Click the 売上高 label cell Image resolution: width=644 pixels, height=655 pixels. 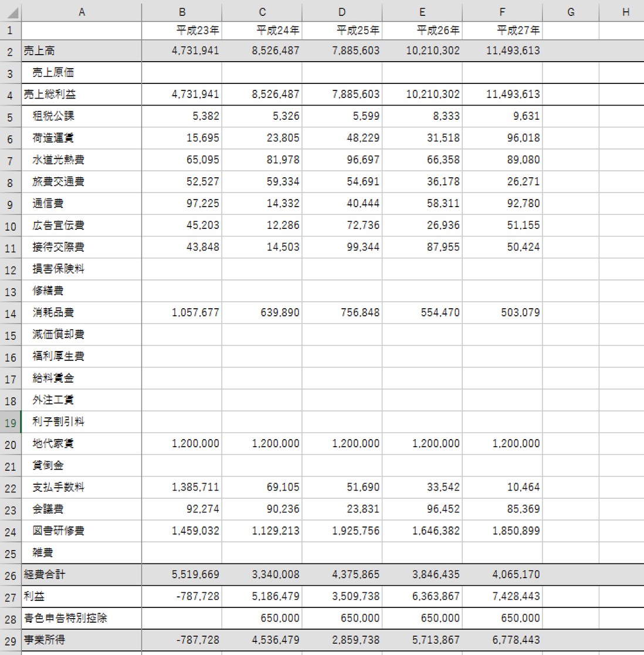click(82, 51)
